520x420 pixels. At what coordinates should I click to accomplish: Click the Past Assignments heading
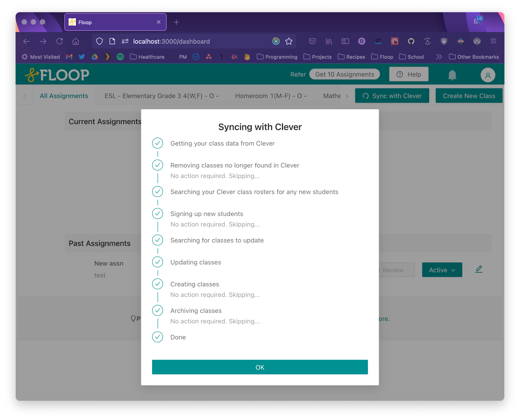(x=99, y=243)
